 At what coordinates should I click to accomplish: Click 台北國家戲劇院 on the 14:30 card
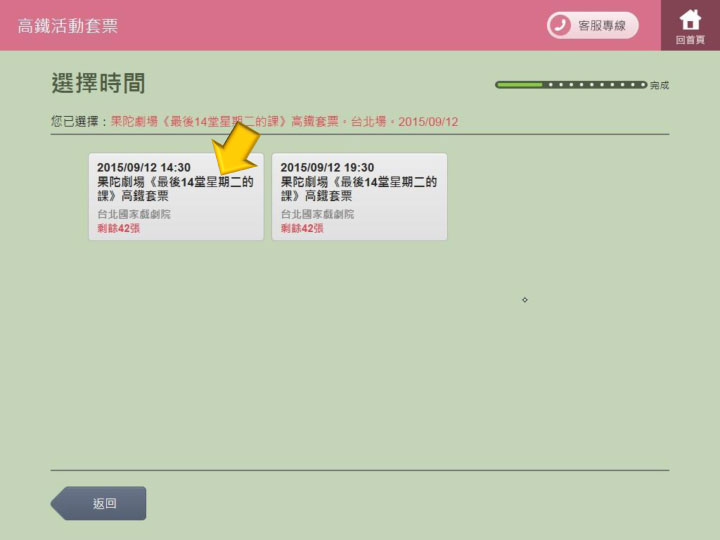tap(134, 215)
